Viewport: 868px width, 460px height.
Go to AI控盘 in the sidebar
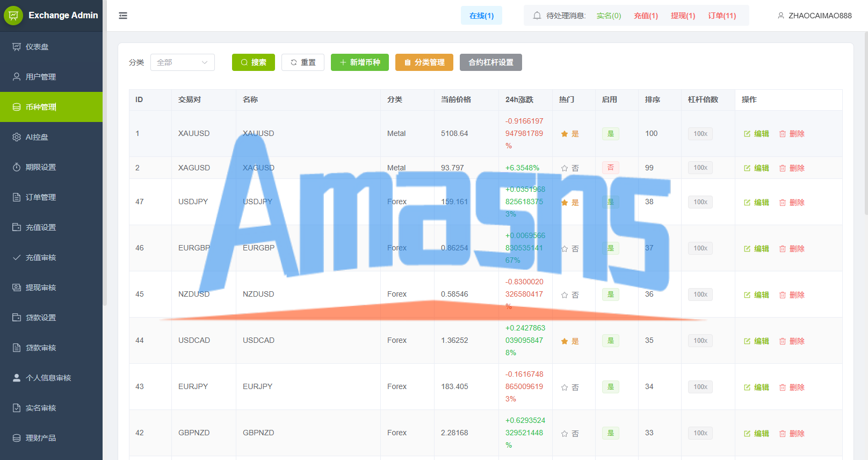tap(51, 137)
